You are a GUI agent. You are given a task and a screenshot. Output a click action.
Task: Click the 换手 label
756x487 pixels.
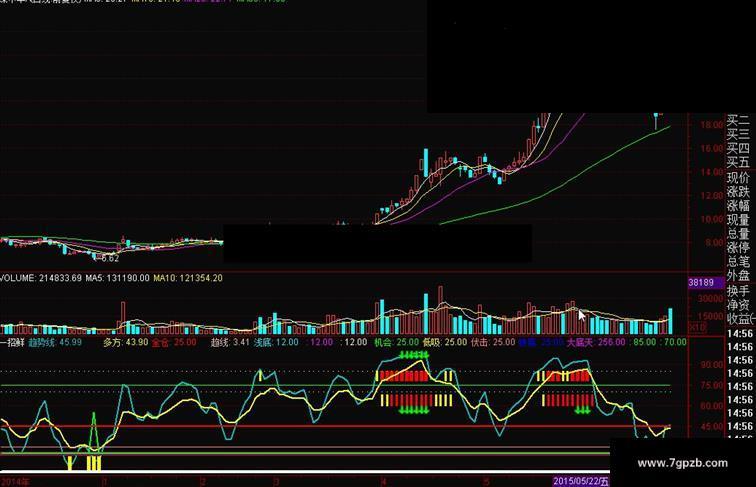pos(738,291)
